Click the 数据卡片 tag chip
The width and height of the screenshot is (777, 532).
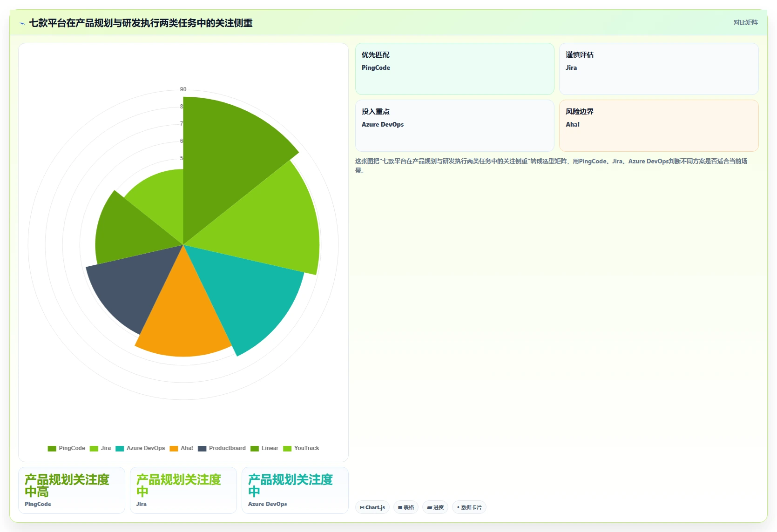pos(469,507)
